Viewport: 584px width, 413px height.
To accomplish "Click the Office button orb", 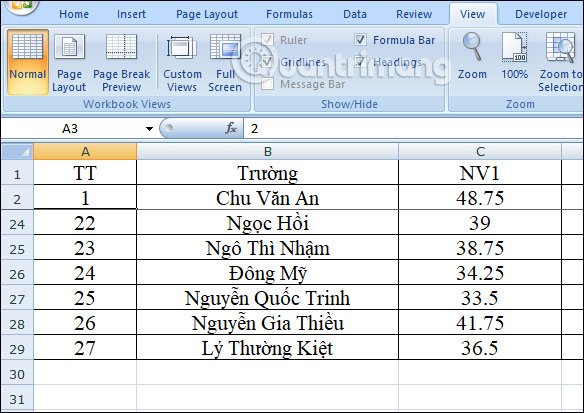I will click(x=21, y=6).
